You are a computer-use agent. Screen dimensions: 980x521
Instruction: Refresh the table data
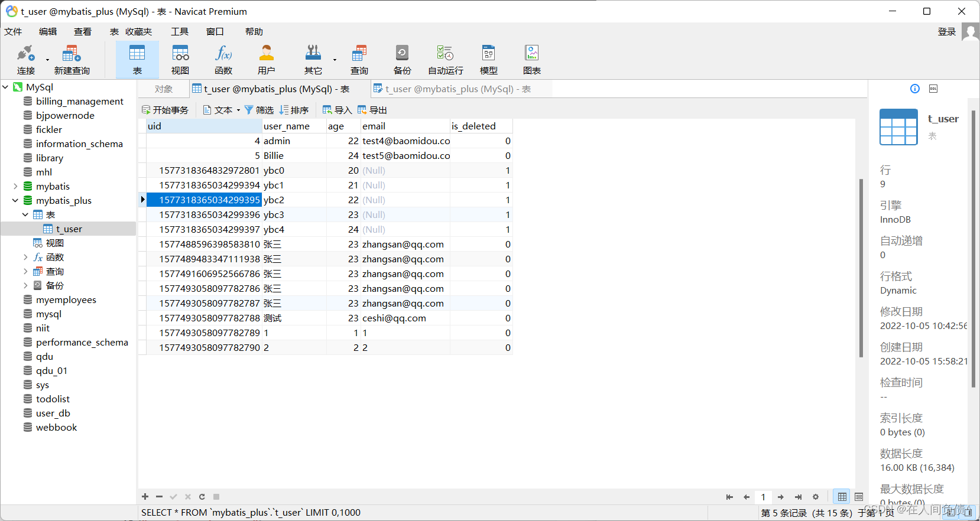pyautogui.click(x=202, y=497)
